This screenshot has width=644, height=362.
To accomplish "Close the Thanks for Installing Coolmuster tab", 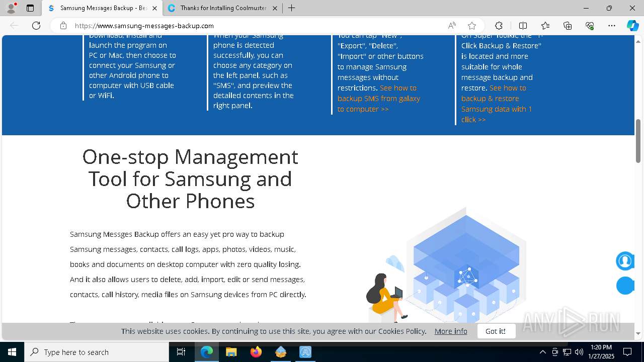I will pyautogui.click(x=275, y=8).
